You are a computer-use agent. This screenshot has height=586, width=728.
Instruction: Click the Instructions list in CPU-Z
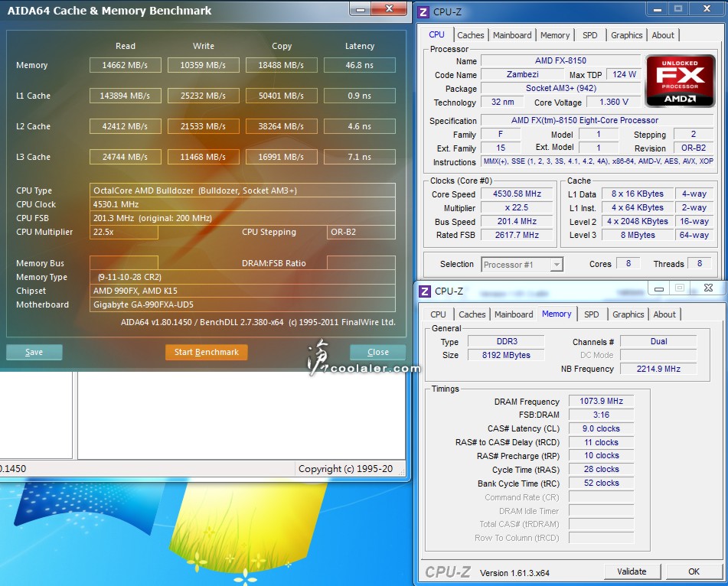coord(598,162)
